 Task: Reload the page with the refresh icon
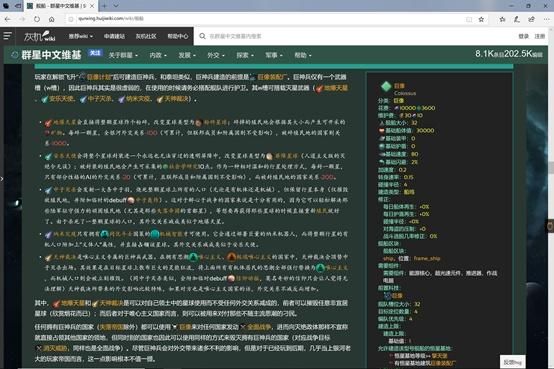pyautogui.click(x=37, y=19)
